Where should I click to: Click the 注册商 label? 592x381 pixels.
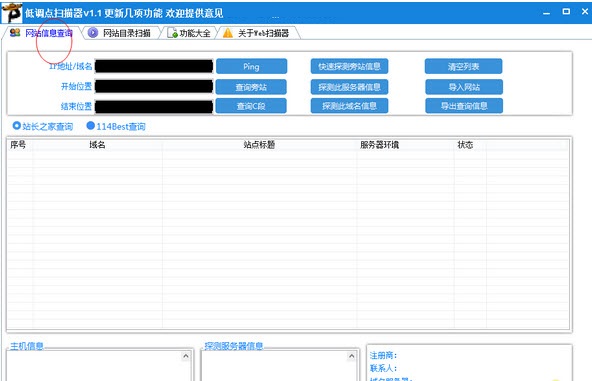pos(383,355)
